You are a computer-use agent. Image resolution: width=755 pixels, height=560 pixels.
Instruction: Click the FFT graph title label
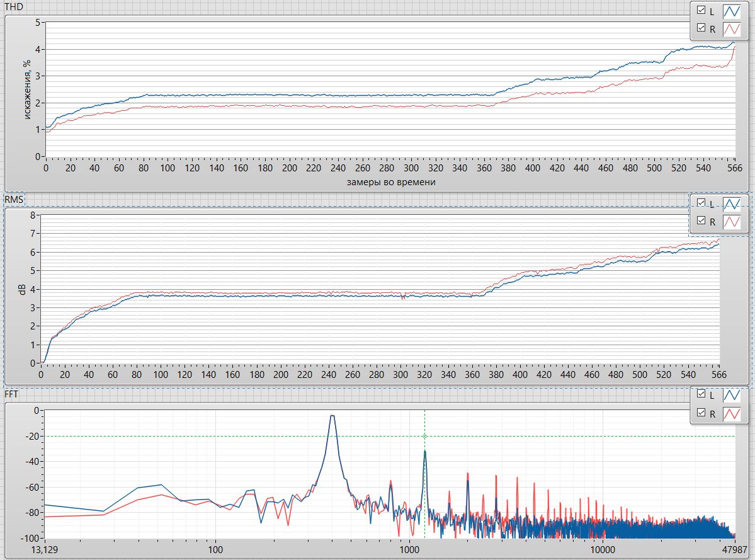tap(11, 394)
